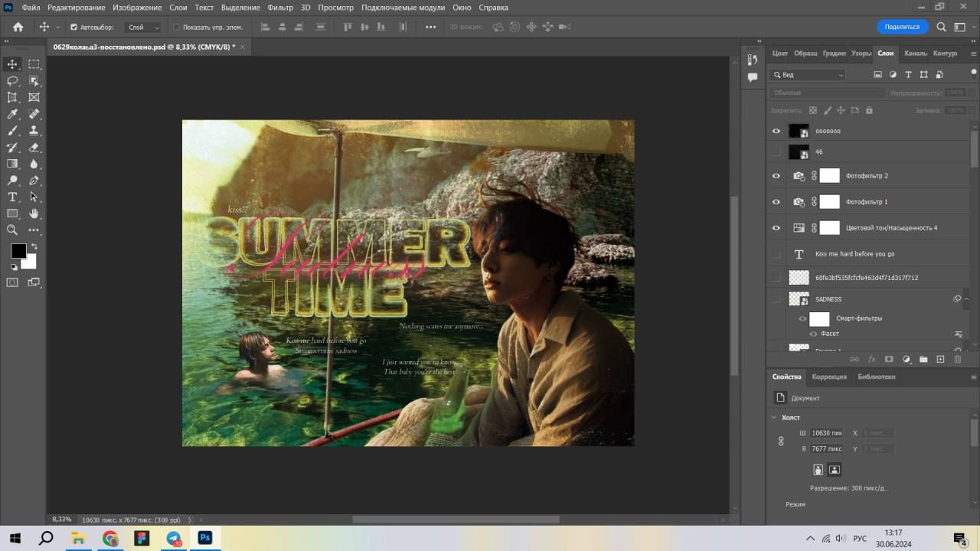
Task: Delete the layer with trash icon
Action: [x=958, y=359]
